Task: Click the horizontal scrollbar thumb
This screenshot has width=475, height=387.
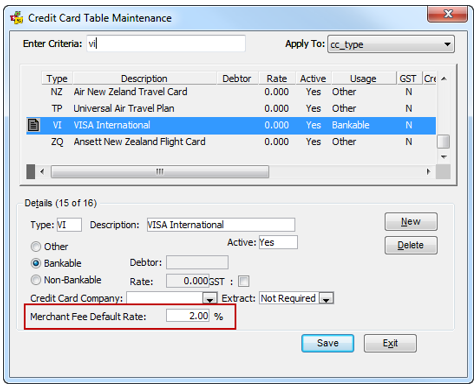Action: (x=160, y=172)
